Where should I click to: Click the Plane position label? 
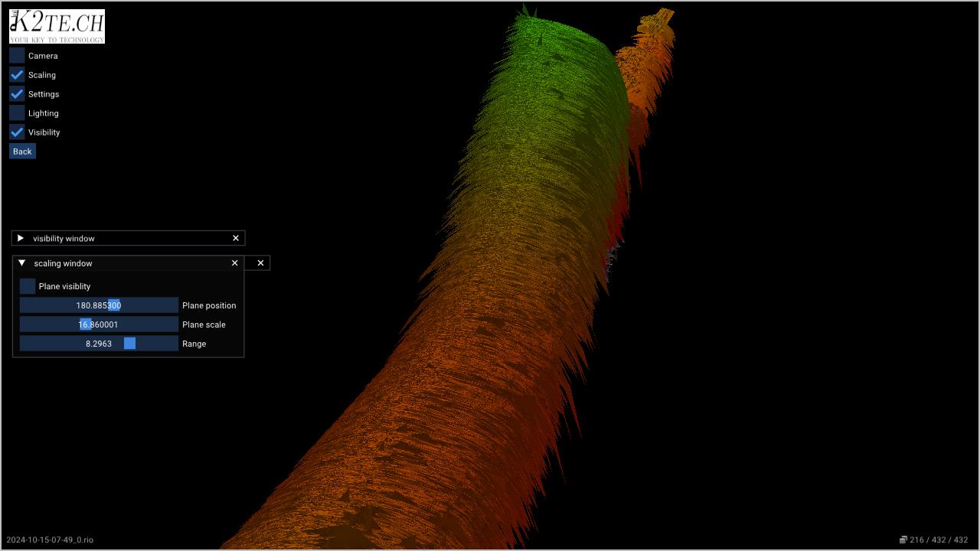tap(209, 305)
